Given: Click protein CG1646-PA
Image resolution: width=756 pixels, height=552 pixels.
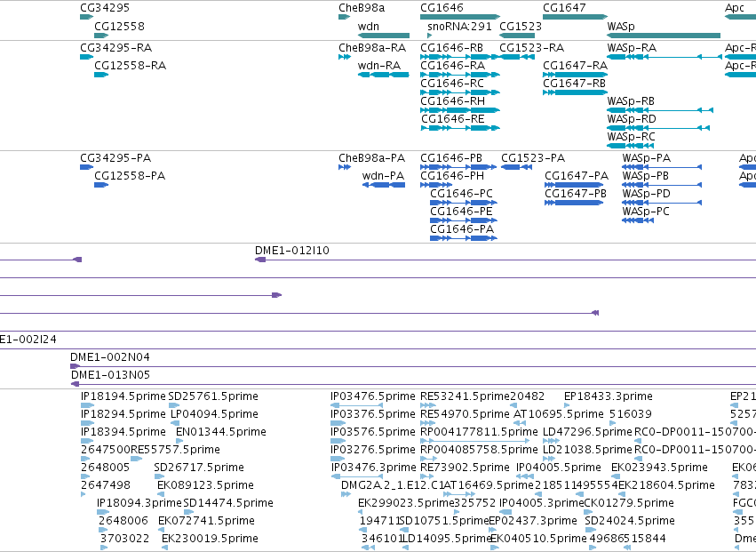Looking at the screenshot, I should coord(464,238).
